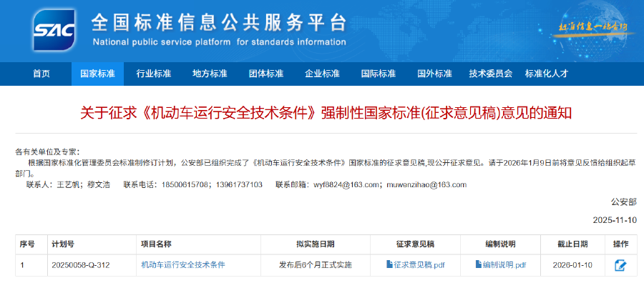The image size is (644, 283).
Task: Click the PDF icon beside 征求意见稿.pdf
Action: pyautogui.click(x=389, y=264)
